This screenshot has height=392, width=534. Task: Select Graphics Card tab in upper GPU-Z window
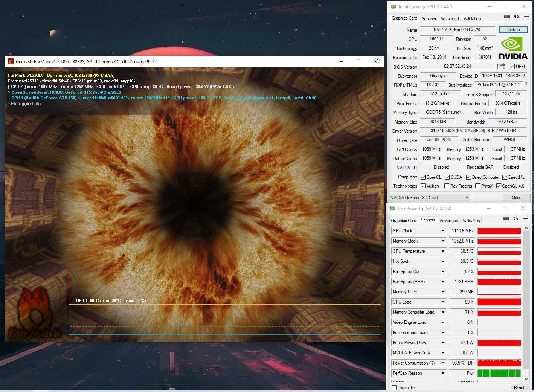click(x=404, y=18)
